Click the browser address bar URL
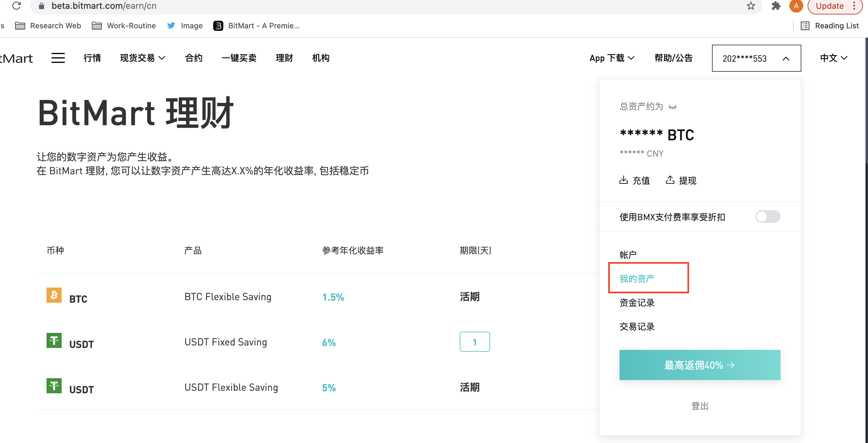The width and height of the screenshot is (868, 443). click(x=104, y=6)
